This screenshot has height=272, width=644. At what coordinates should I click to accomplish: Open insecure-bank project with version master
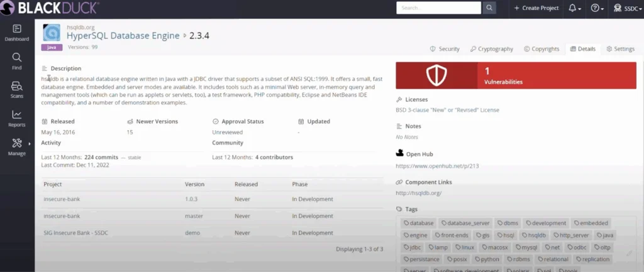[x=62, y=216]
